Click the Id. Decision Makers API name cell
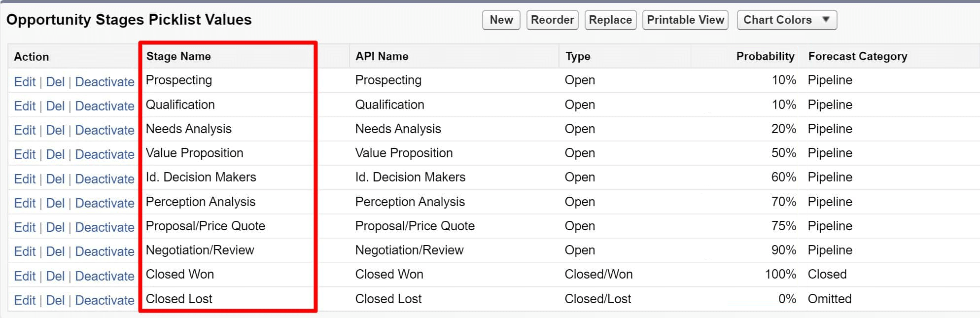Screen dimensions: 980x318 (410, 177)
